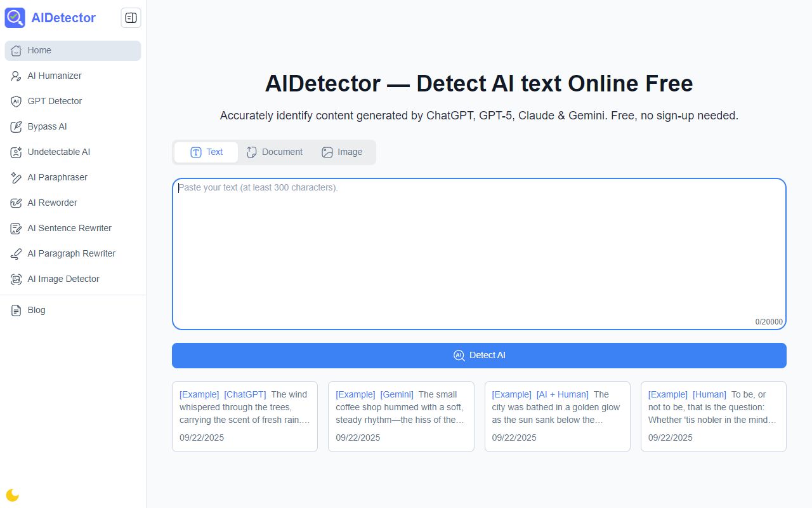The width and height of the screenshot is (812, 508).
Task: Collapse the sidebar panel
Action: point(131,18)
